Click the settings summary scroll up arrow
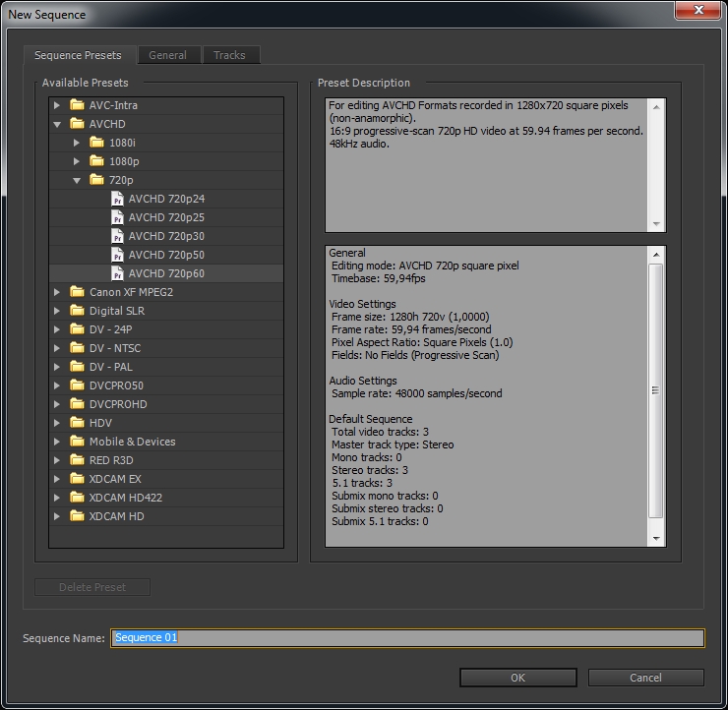 [656, 255]
